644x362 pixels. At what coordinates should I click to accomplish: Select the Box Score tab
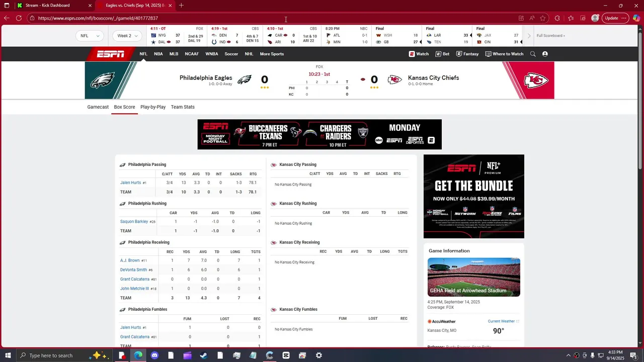coord(124,107)
